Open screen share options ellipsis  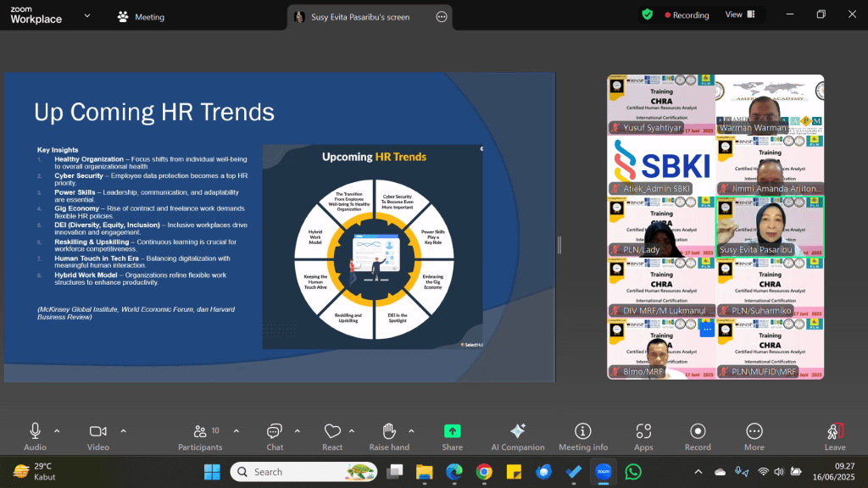tap(441, 17)
